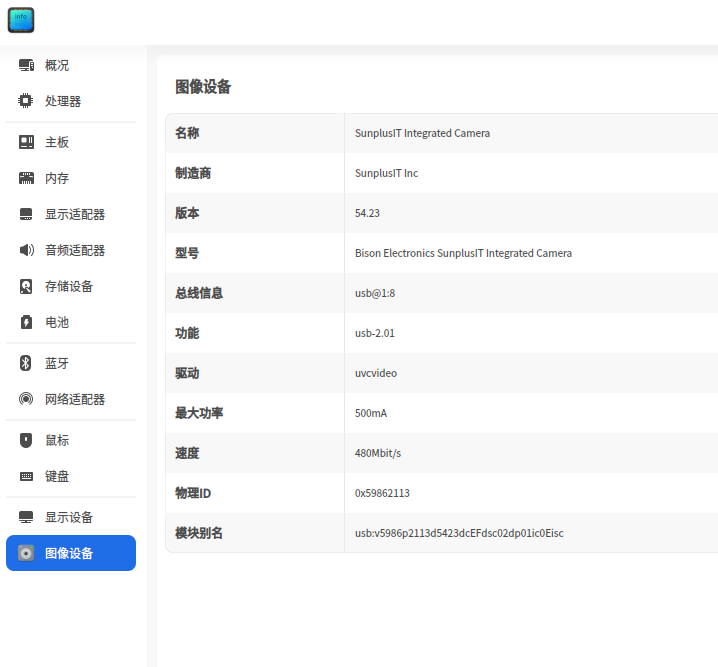Click the 蓝牙 Bluetooth icon
This screenshot has height=667, width=718.
[26, 363]
